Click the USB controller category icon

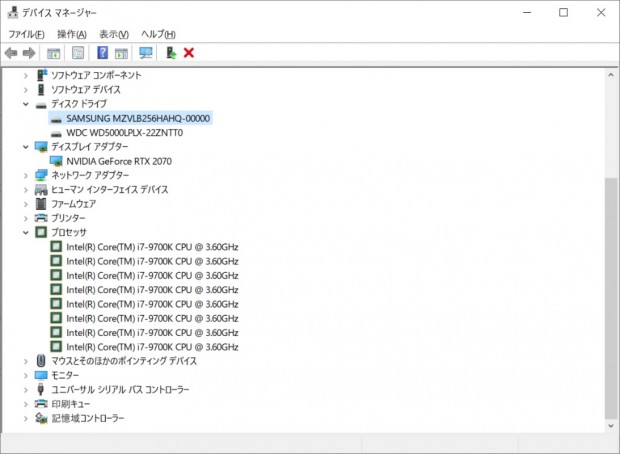click(41, 389)
